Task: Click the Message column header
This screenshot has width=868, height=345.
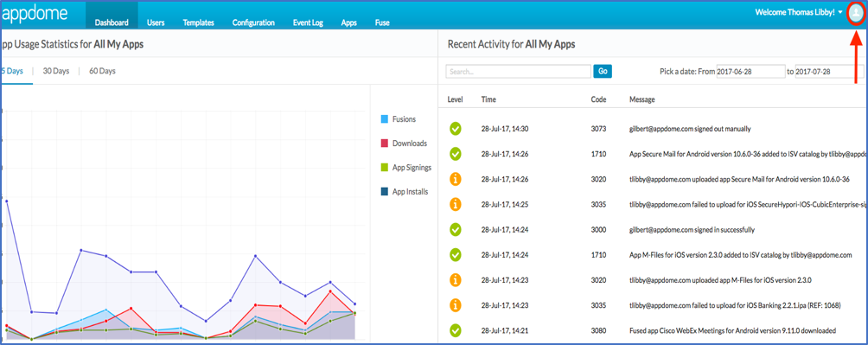Action: 642,99
